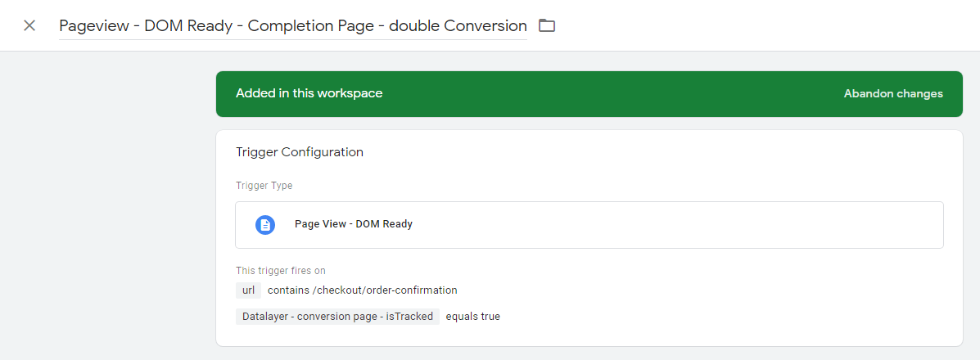Click 'contains /checkout/order-confirmation' condition text
Viewport: 980px width, 360px height.
tap(363, 290)
